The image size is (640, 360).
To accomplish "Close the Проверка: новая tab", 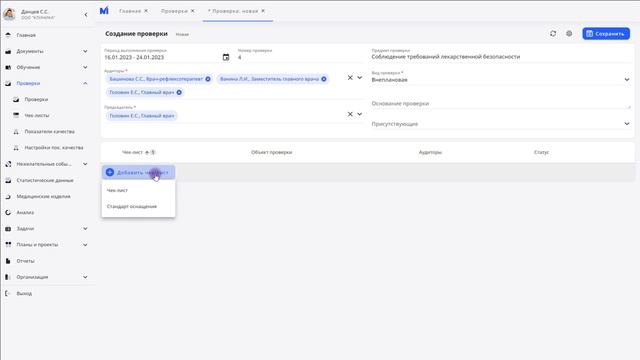I will point(263,11).
